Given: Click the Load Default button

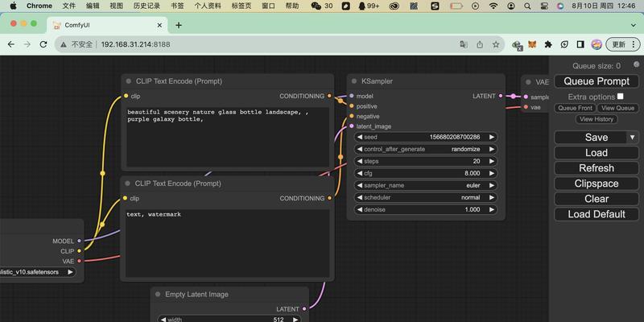Looking at the screenshot, I should (597, 214).
